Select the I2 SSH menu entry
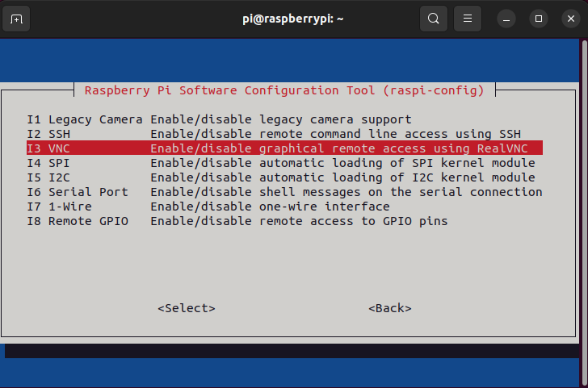The width and height of the screenshot is (588, 388). 48,134
